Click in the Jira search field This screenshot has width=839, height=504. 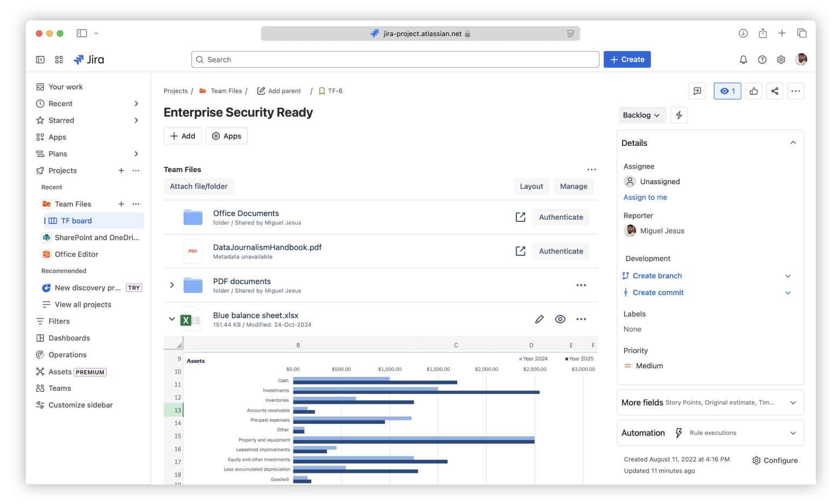click(x=395, y=60)
